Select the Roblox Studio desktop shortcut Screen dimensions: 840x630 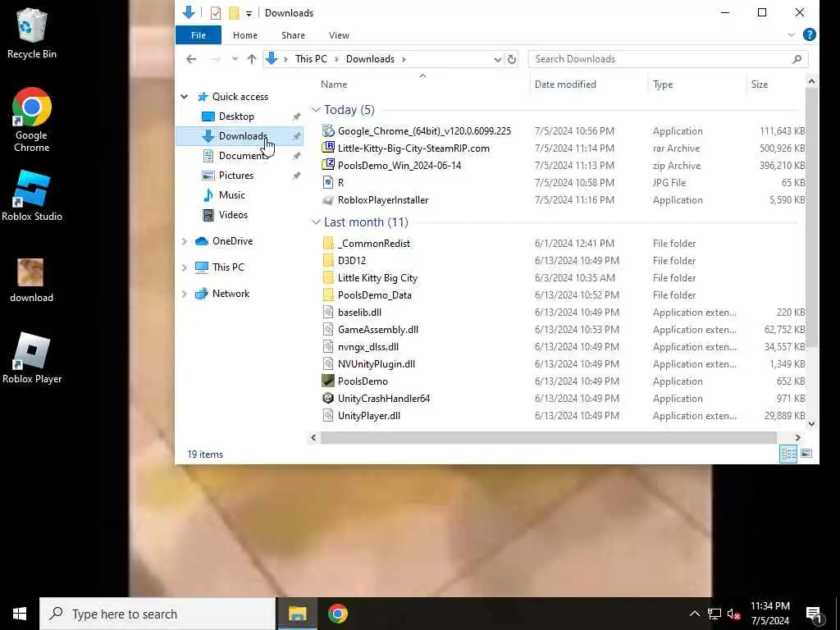click(32, 195)
